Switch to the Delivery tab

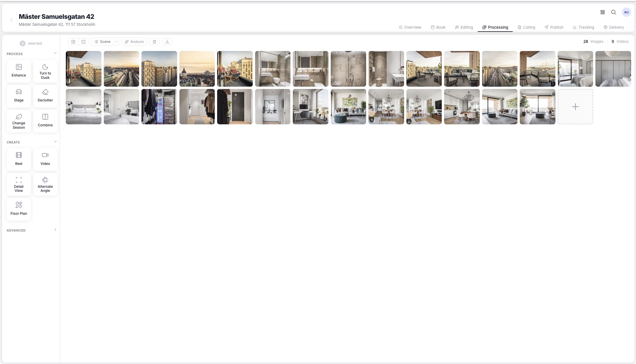click(614, 27)
